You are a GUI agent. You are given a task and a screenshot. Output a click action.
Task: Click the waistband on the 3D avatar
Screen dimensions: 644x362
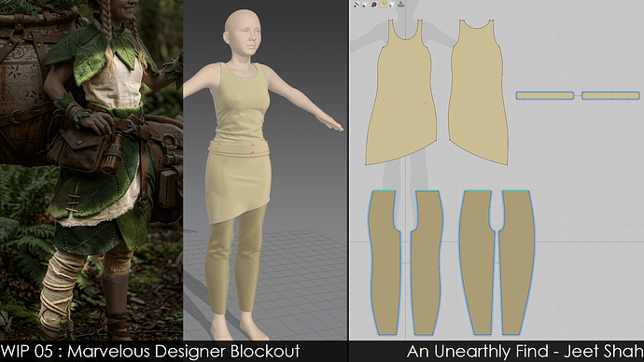tap(238, 148)
